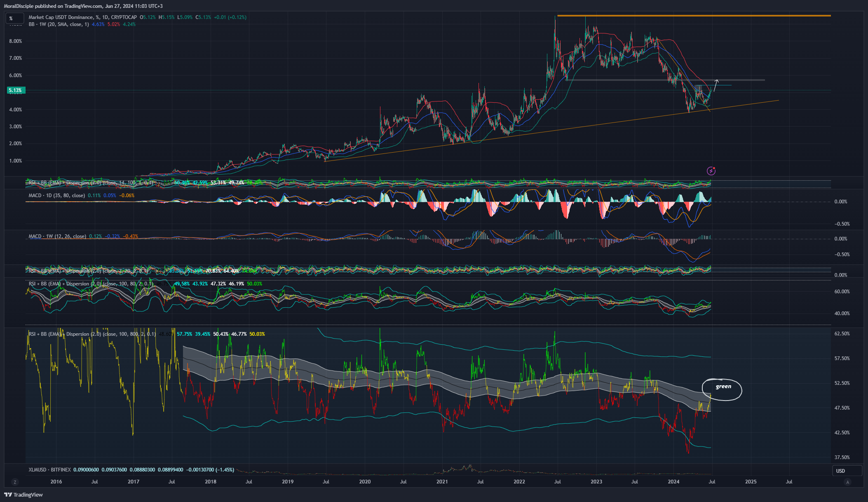
Task: Click the red BB value 5.02%
Action: pos(114,24)
